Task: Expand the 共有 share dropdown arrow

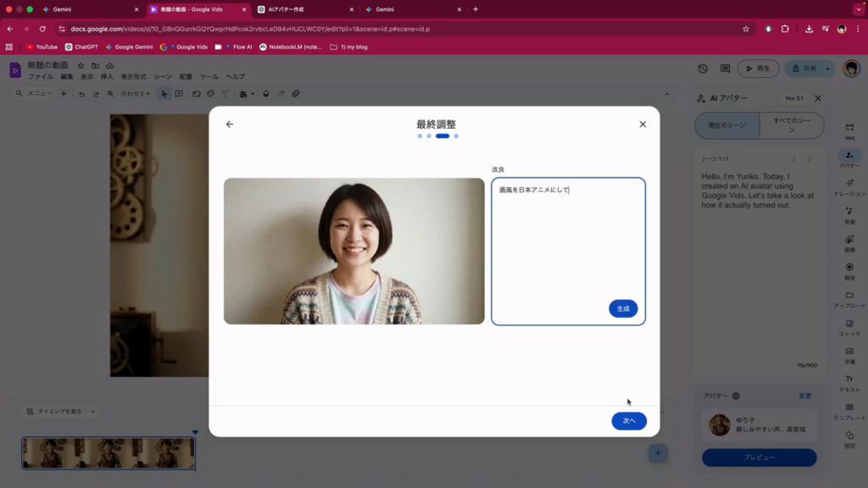Action: point(828,69)
